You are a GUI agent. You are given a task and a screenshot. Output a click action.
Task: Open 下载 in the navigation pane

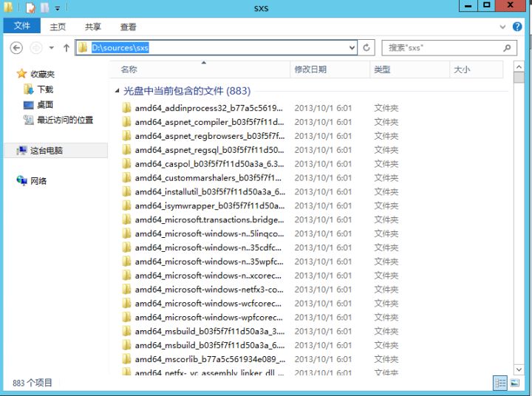click(x=45, y=89)
